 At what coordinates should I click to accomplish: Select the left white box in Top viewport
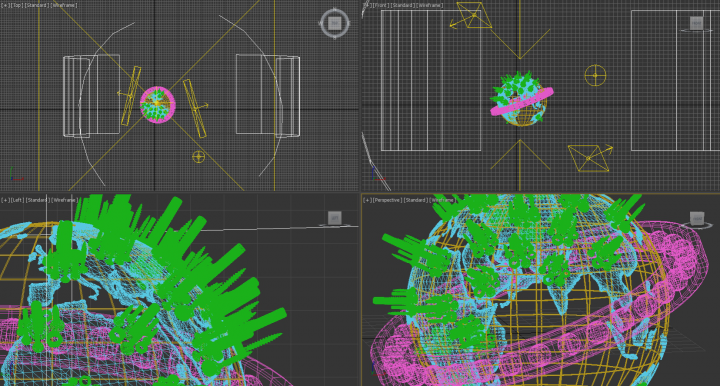click(91, 95)
